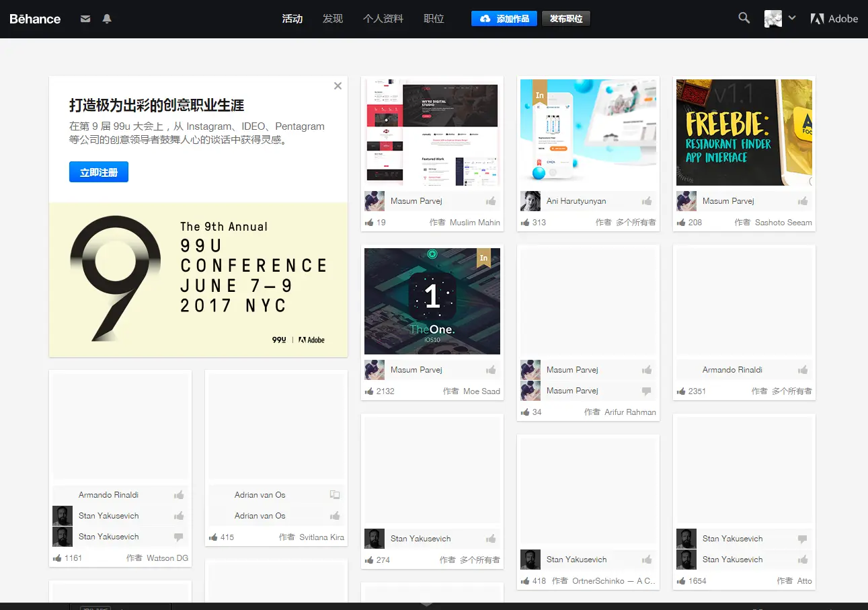Open author link Arifur Rahman
Image resolution: width=868 pixels, height=610 pixels.
point(630,412)
